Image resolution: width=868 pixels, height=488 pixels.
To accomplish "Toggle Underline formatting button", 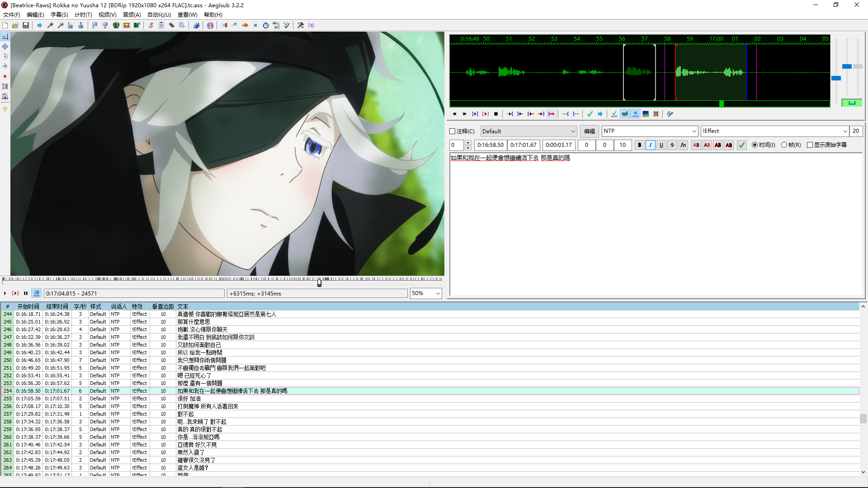I will (x=661, y=145).
